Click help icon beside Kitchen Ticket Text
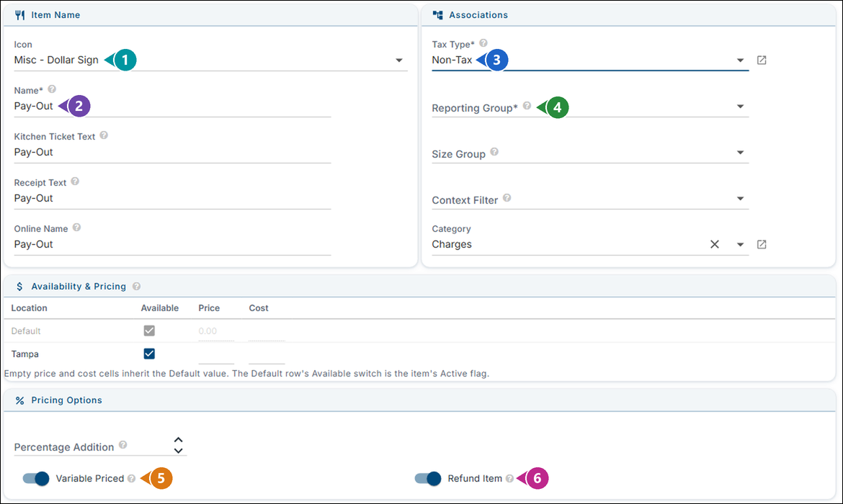This screenshot has height=504, width=843. 104,135
